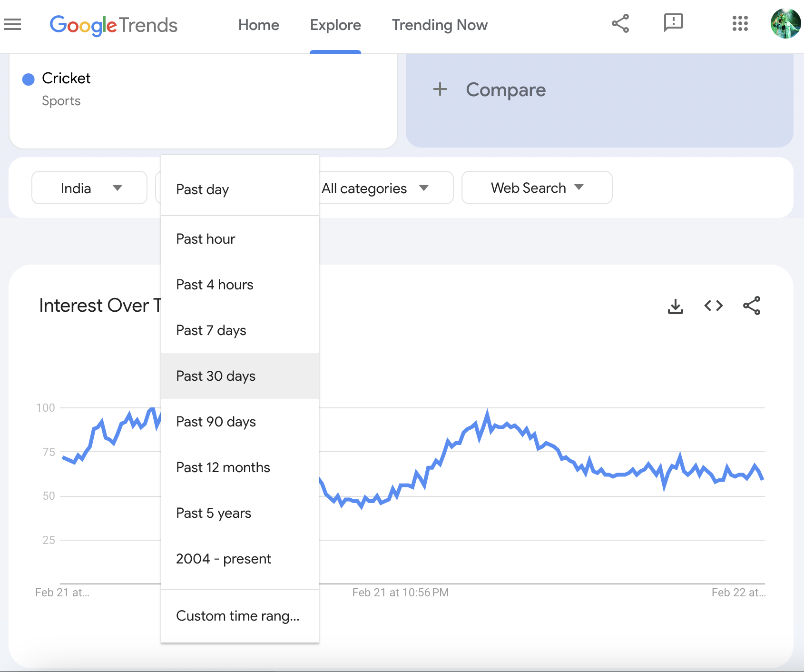Click the Google Trends logo
The image size is (804, 672).
point(114,25)
